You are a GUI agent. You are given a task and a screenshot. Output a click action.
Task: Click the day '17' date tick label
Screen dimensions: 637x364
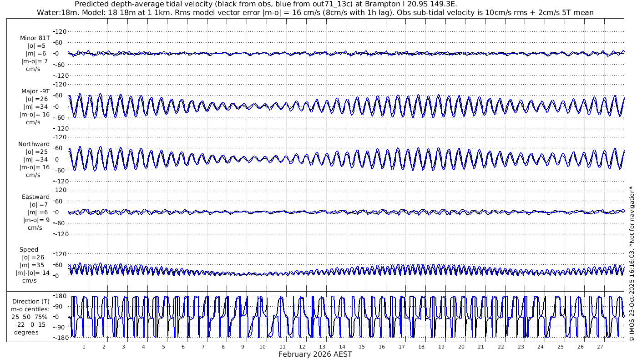[x=401, y=347]
